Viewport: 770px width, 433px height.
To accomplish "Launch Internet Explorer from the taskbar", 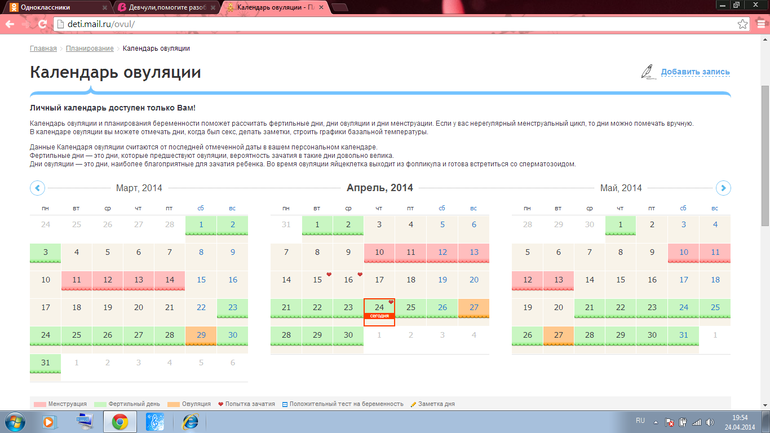I will click(189, 422).
